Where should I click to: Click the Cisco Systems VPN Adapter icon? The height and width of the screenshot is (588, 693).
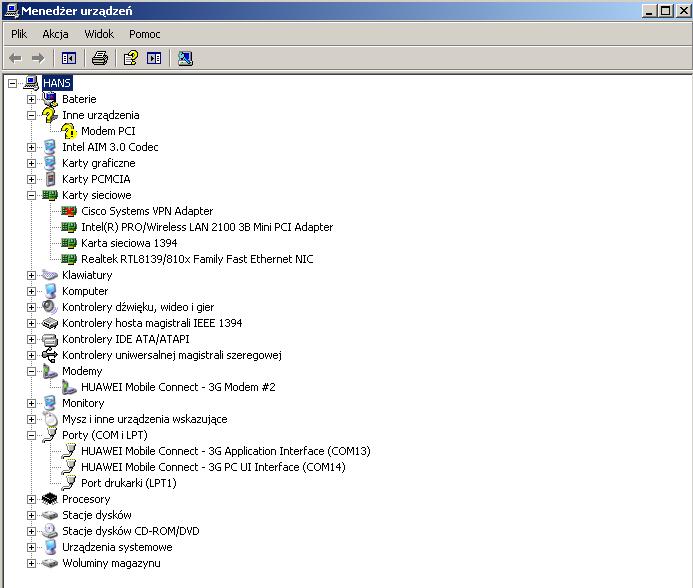tap(69, 211)
